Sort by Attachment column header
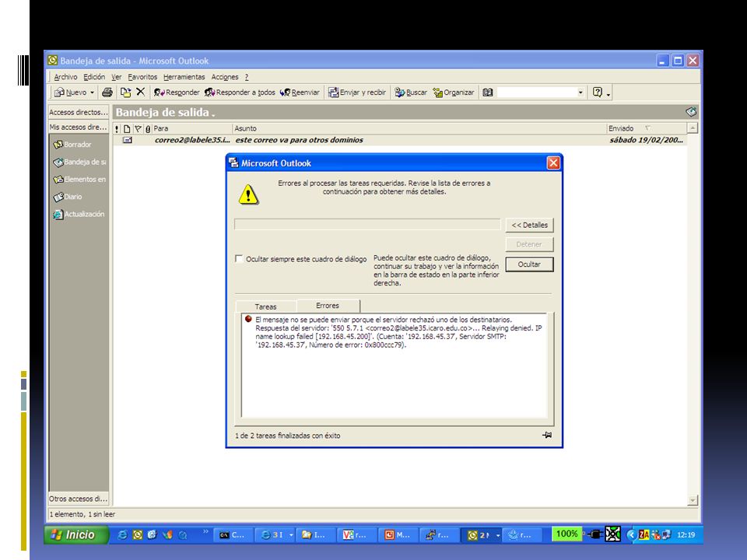Screen dimensions: 747x560 point(148,128)
